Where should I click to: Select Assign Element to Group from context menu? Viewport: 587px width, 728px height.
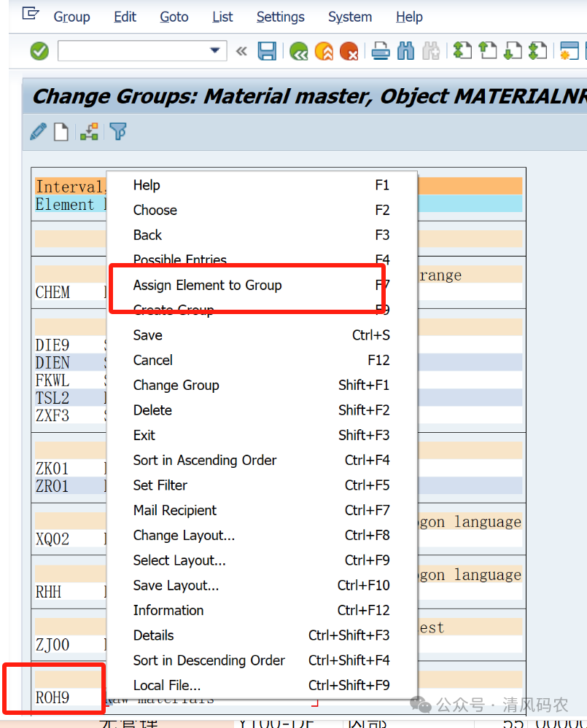click(x=207, y=285)
